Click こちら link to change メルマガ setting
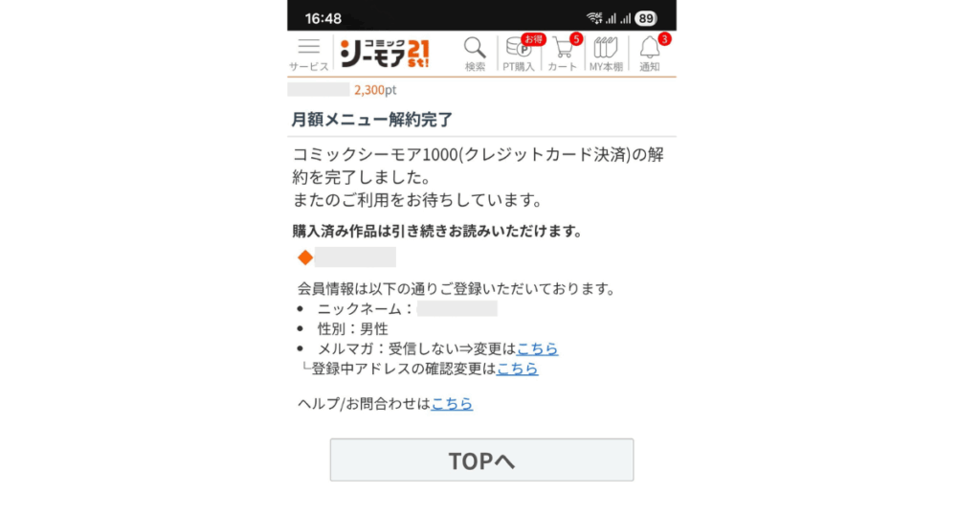 pos(538,348)
